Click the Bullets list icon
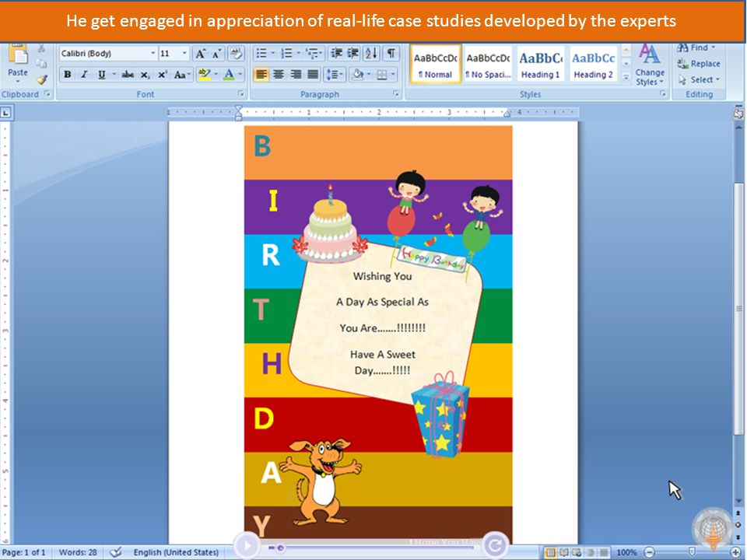Viewport: 747px width, 560px height. 261,54
